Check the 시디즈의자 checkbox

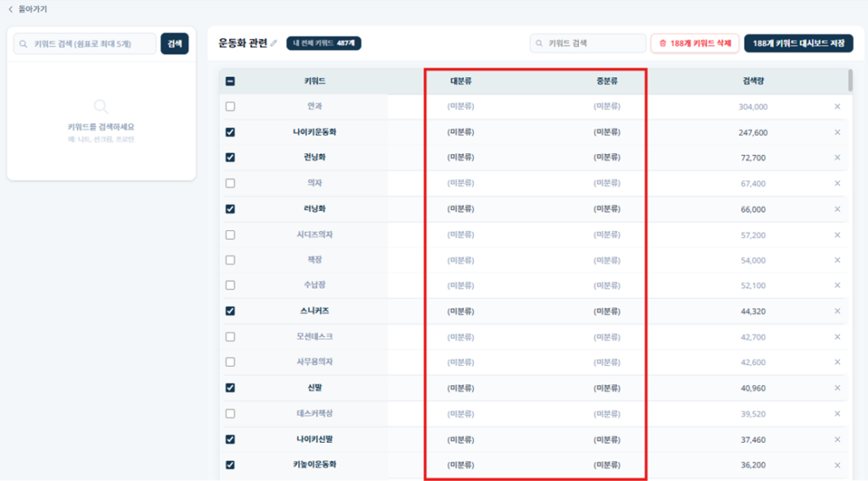[231, 235]
